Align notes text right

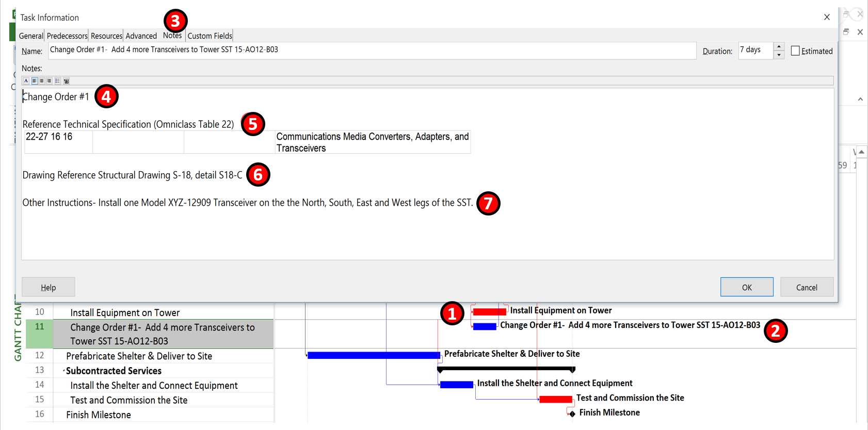[x=49, y=81]
